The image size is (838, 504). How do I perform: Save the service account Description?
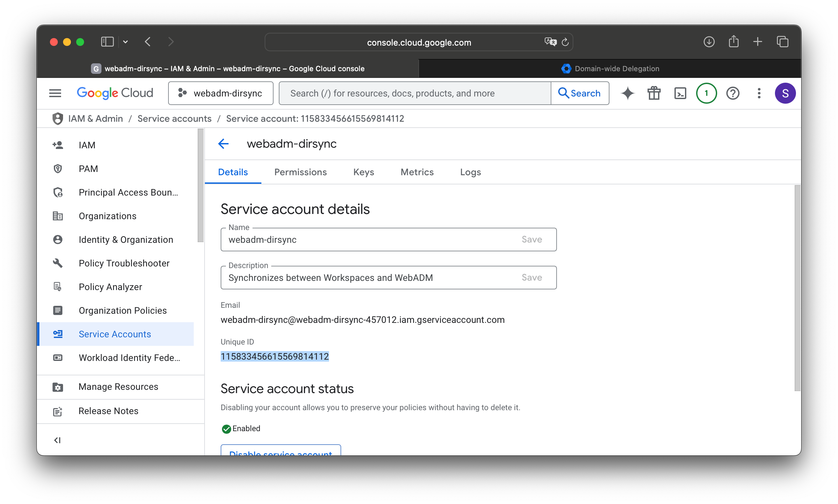tap(532, 278)
